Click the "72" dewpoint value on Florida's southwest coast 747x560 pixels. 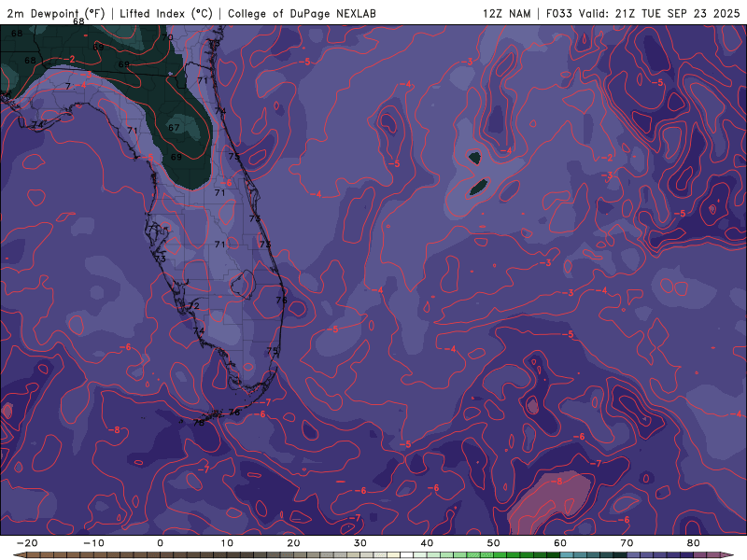[193, 306]
